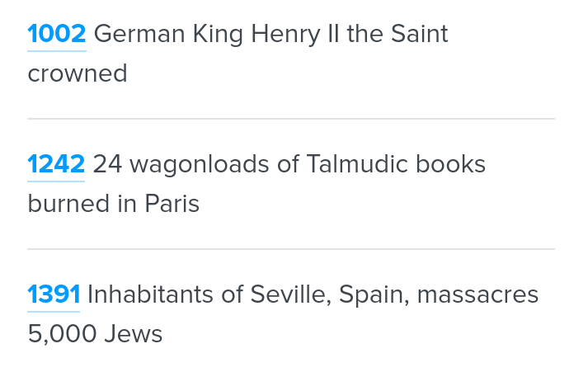Select the Talmudic books event text
This screenshot has height=372, width=588.
[x=289, y=165]
